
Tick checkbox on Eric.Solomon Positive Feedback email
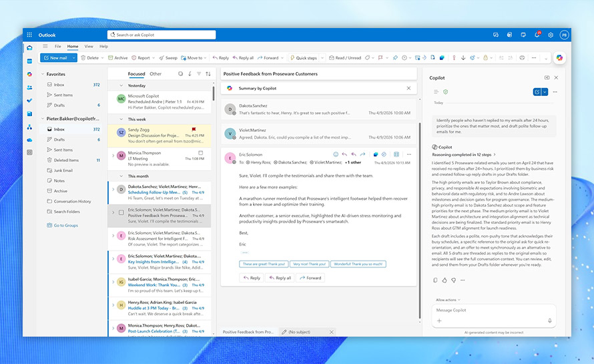[121, 213]
